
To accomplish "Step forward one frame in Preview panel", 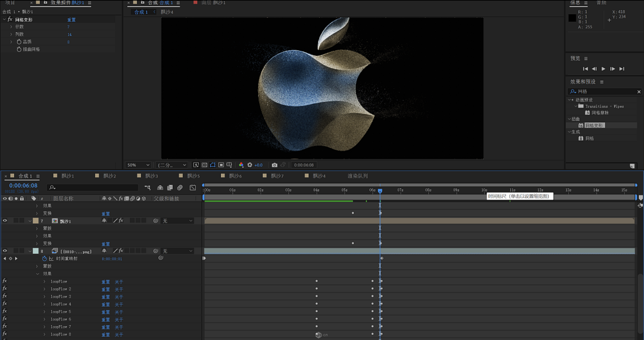I will [613, 69].
